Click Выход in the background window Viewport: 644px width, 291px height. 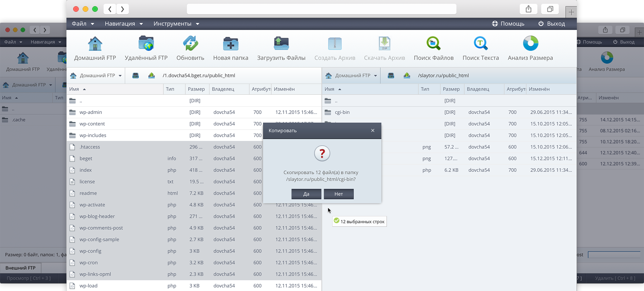tap(624, 42)
